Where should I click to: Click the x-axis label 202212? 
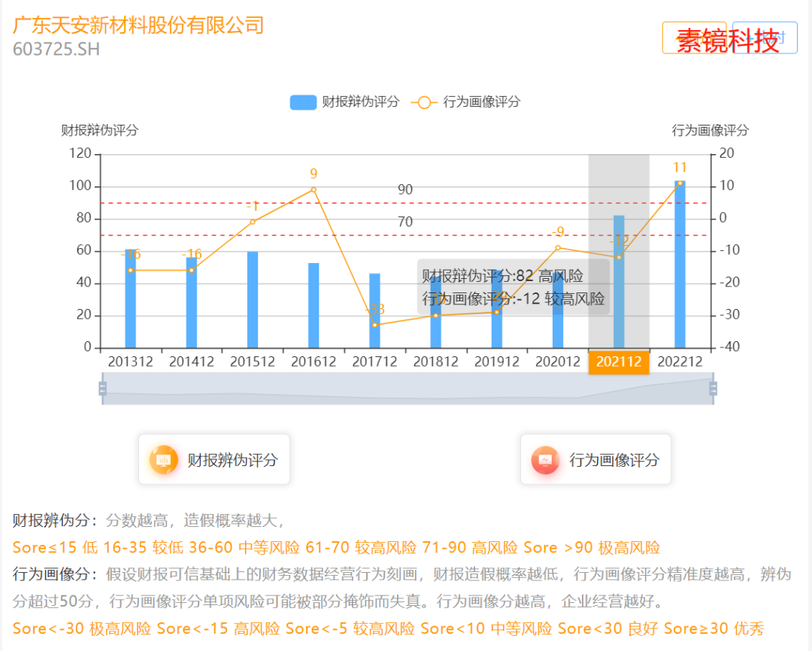point(680,362)
